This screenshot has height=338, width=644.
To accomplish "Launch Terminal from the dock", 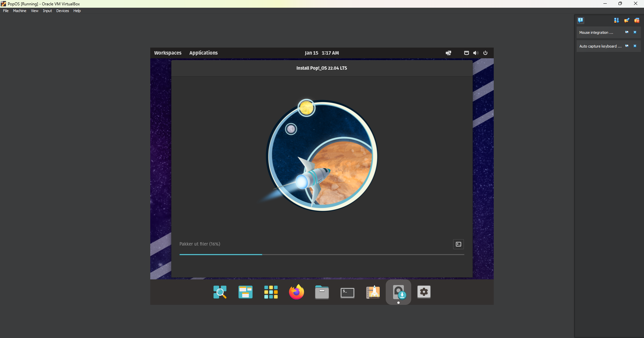I will (x=347, y=292).
